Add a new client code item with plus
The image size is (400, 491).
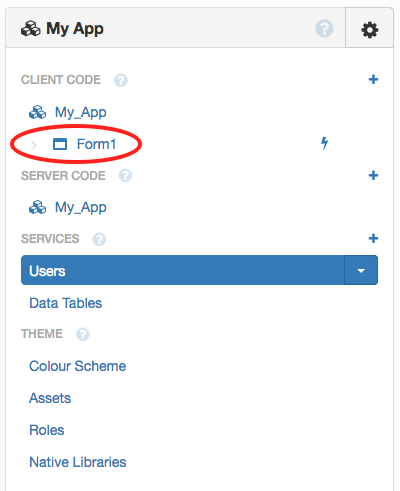tap(373, 79)
